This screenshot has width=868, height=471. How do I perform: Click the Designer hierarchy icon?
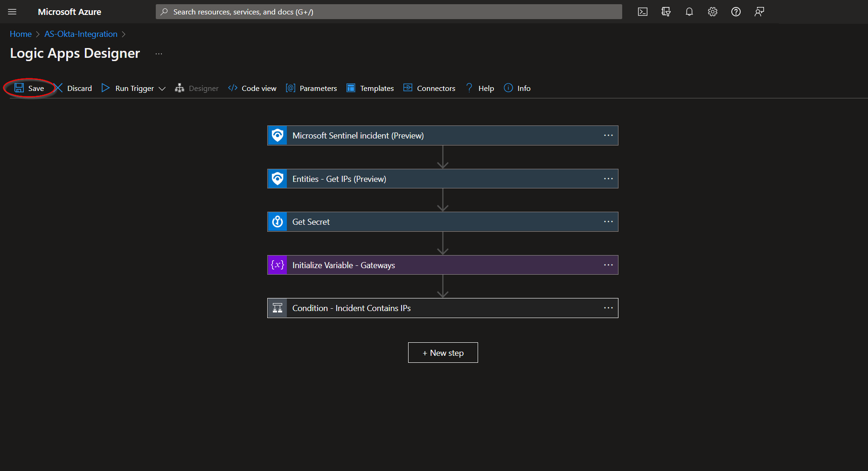(x=180, y=88)
